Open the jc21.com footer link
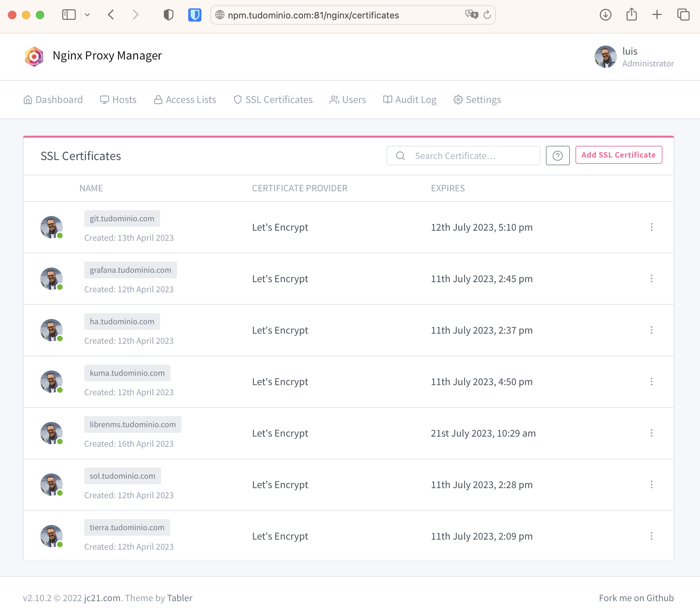The width and height of the screenshot is (700, 613). coord(102,598)
